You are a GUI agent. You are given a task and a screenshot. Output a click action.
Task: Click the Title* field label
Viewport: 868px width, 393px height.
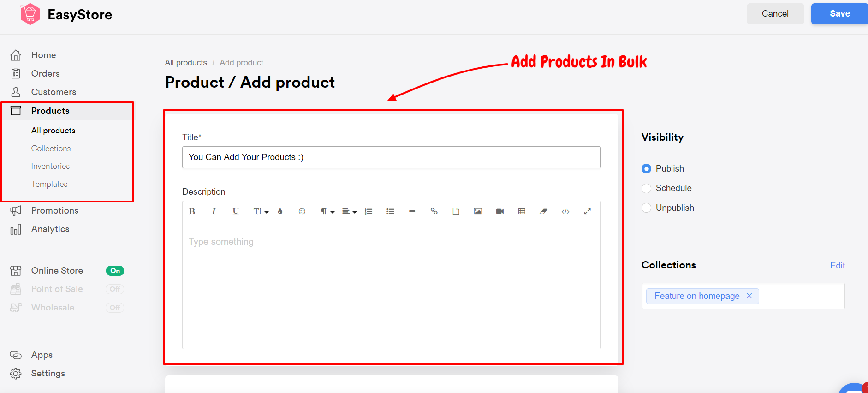[192, 137]
